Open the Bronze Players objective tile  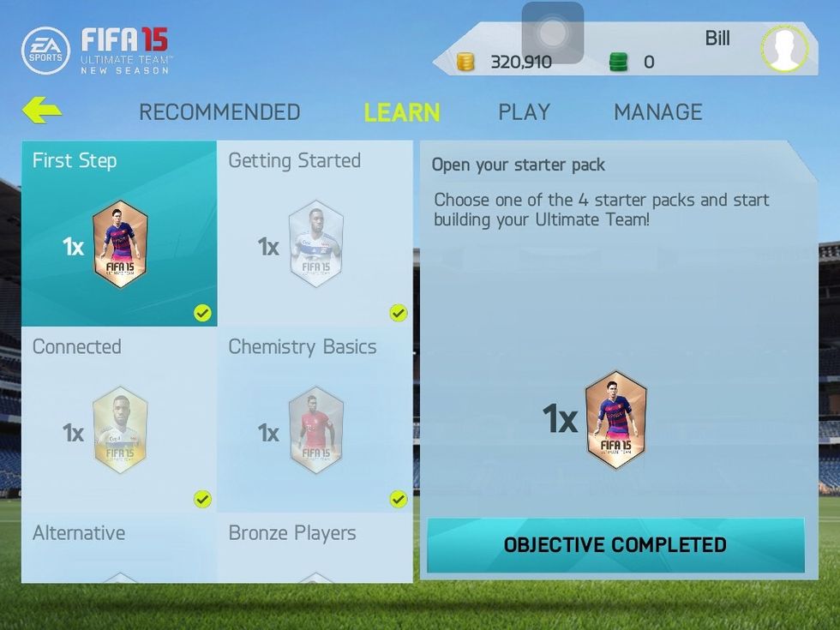pyautogui.click(x=315, y=548)
